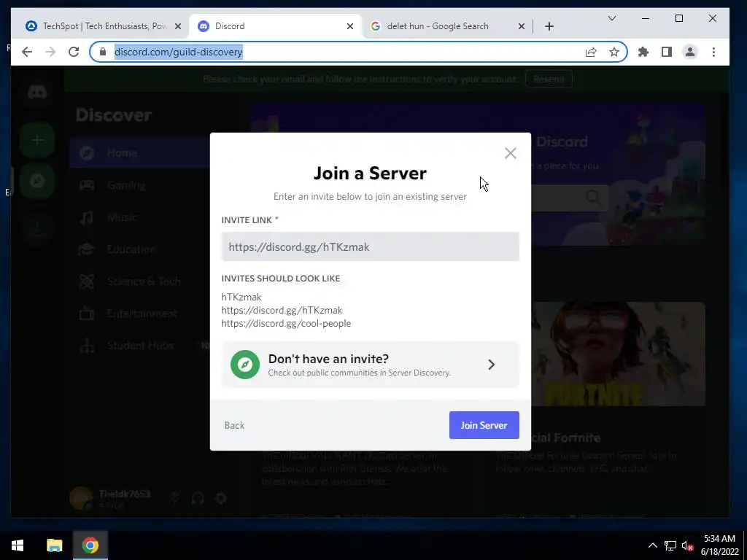The width and height of the screenshot is (747, 560).
Task: View site information lock icon
Action: click(102, 52)
